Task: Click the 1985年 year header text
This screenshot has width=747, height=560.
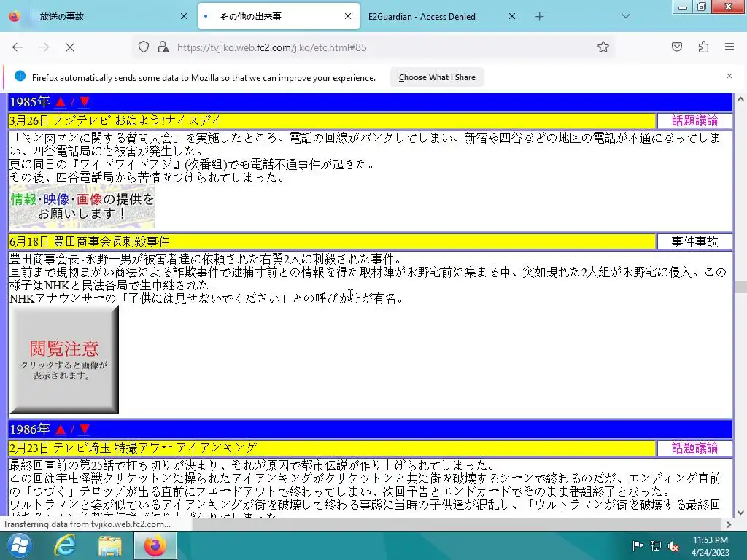Action: point(29,102)
